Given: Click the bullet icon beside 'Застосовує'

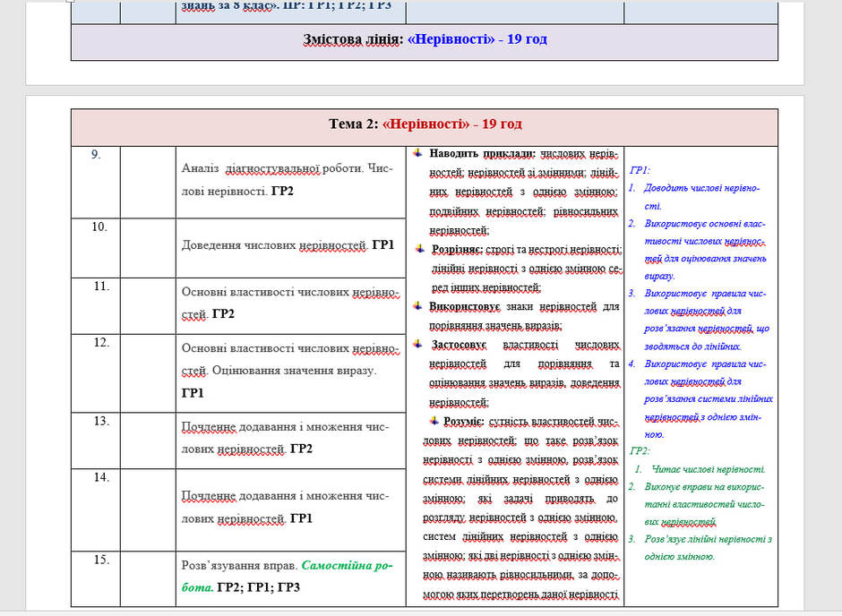Looking at the screenshot, I should point(417,344).
